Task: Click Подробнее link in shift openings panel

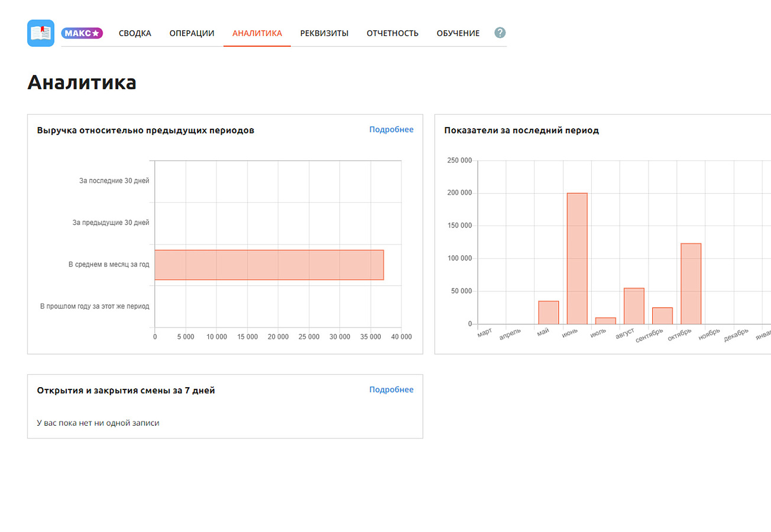Action: click(391, 390)
